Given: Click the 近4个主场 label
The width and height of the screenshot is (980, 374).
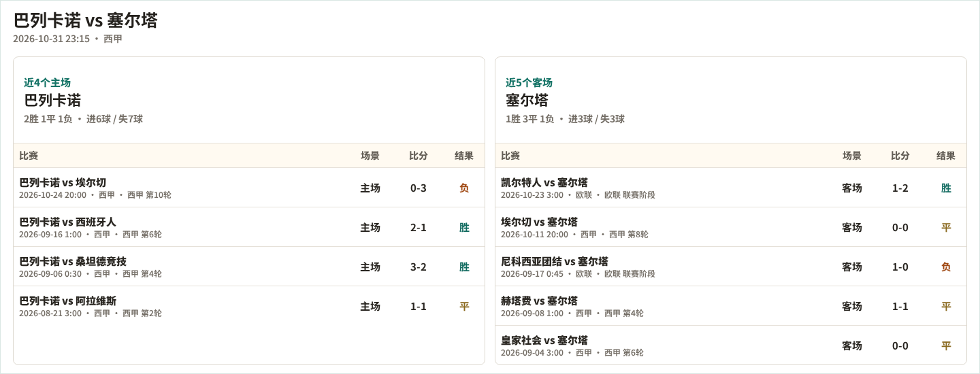Looking at the screenshot, I should 47,82.
